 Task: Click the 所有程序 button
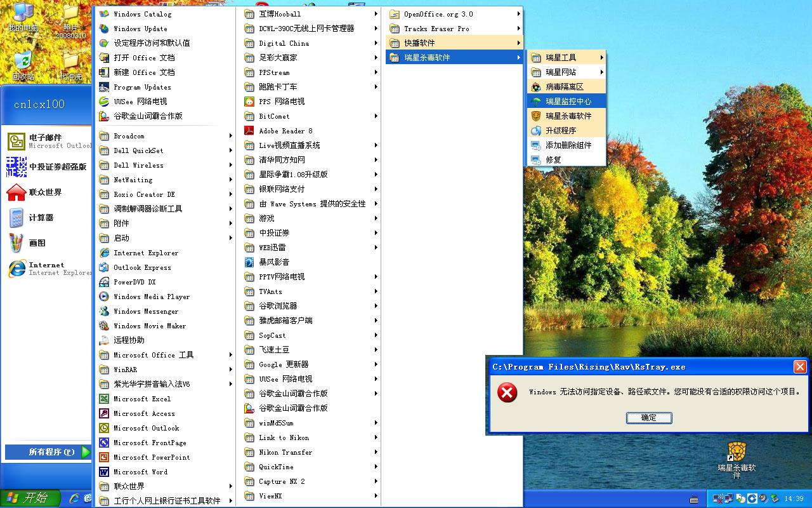[x=48, y=452]
